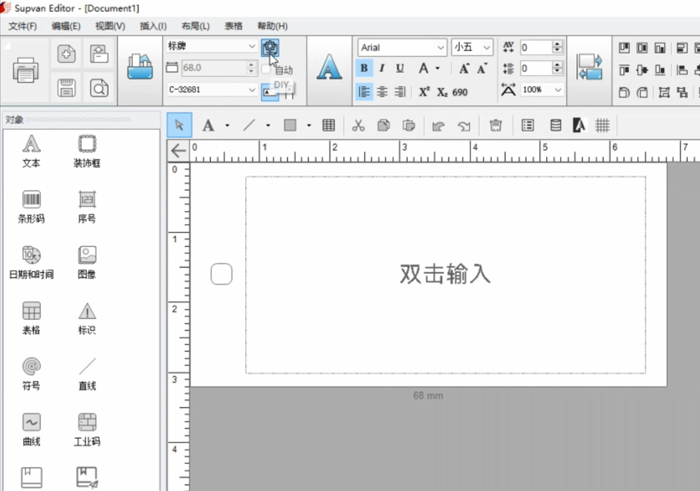Toggle italic text formatting
This screenshot has width=700, height=491.
coord(382,68)
